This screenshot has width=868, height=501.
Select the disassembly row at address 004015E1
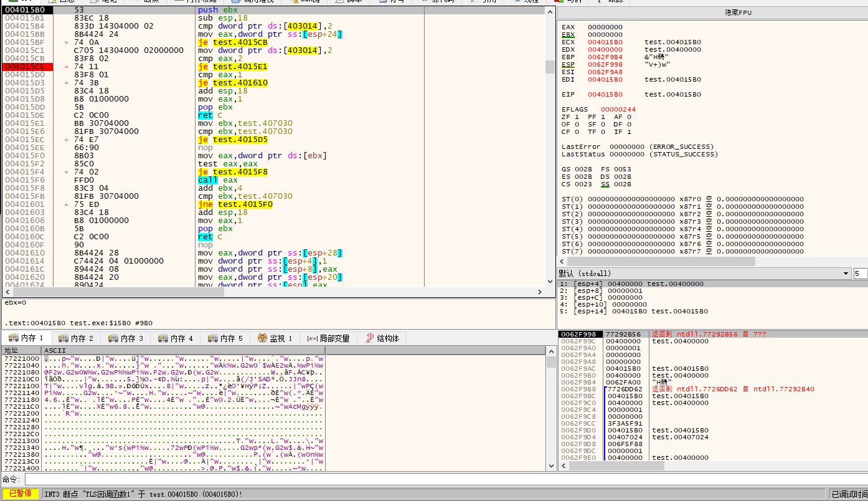(x=274, y=123)
